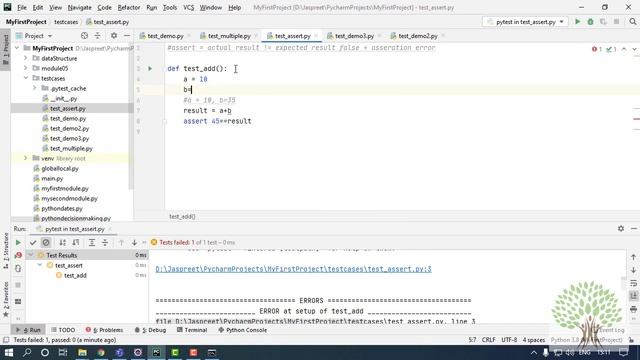Expand the .pytest_cache folder
Screen dimensions: 640x360
(35, 88)
